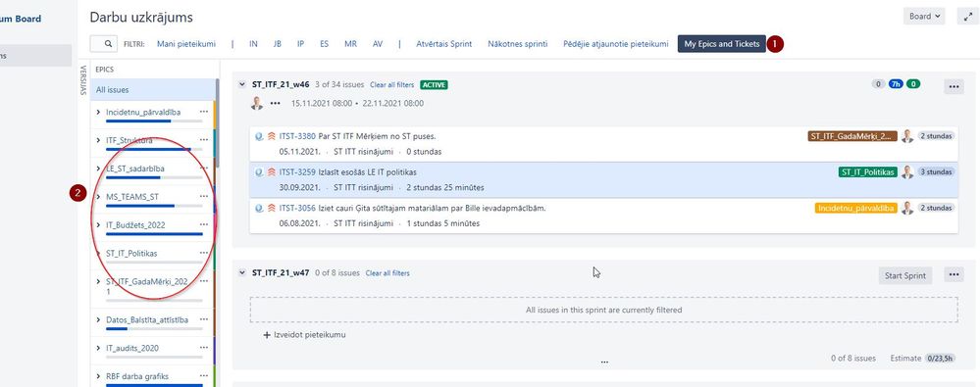The width and height of the screenshot is (980, 387).
Task: Select the ST_ITF_GadaMērķi_2021 epic
Action: [x=147, y=286]
